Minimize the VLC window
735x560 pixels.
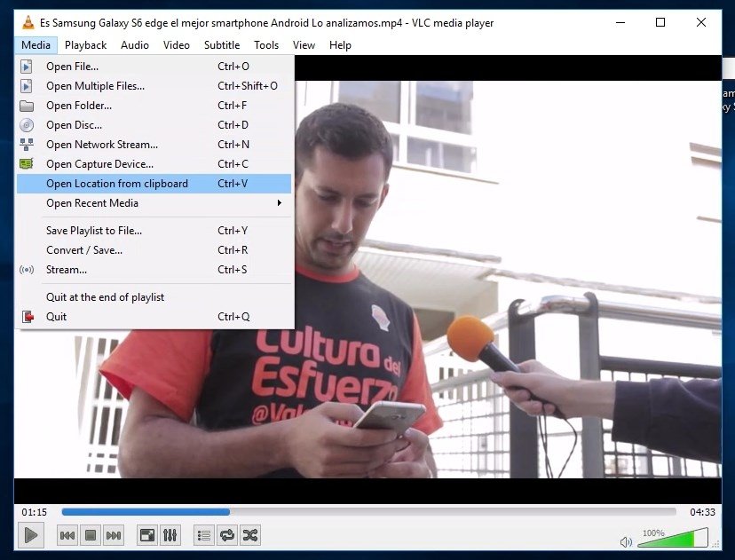point(620,22)
